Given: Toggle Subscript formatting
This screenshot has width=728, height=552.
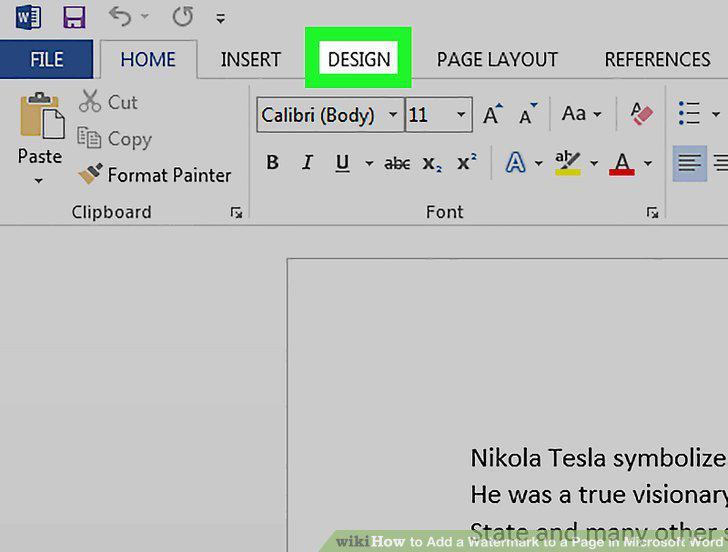Looking at the screenshot, I should tap(432, 163).
